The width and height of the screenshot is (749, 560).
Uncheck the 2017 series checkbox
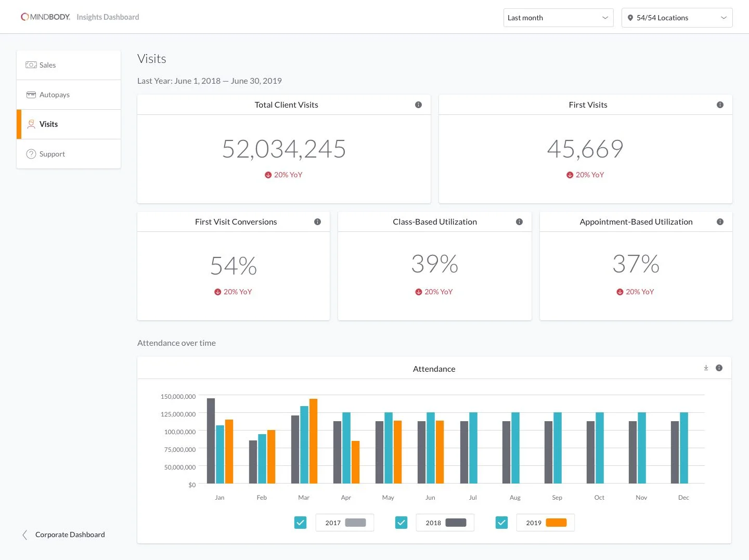point(301,523)
